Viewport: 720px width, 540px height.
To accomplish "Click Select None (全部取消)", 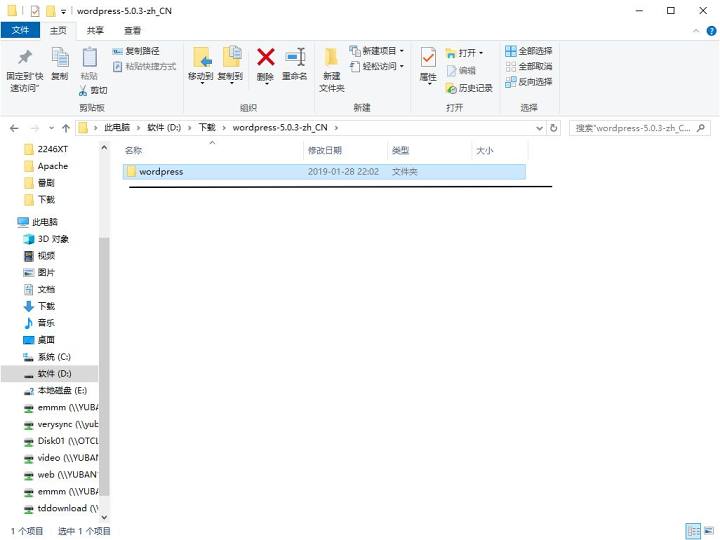I will (529, 67).
